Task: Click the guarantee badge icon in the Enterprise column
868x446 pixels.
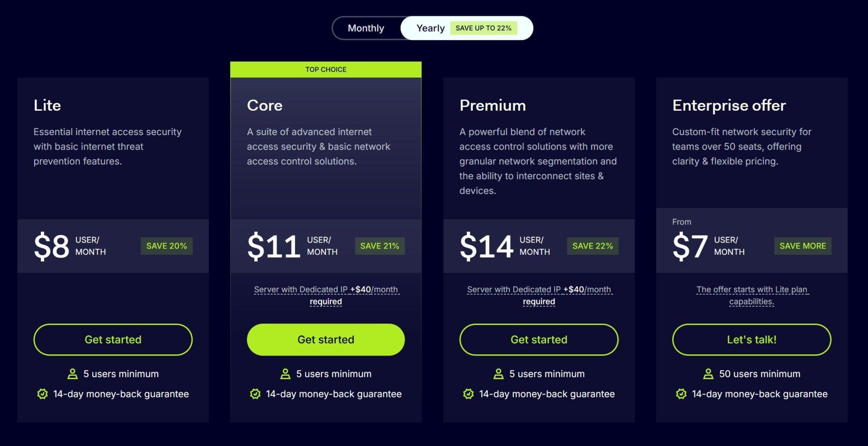Action: click(681, 394)
